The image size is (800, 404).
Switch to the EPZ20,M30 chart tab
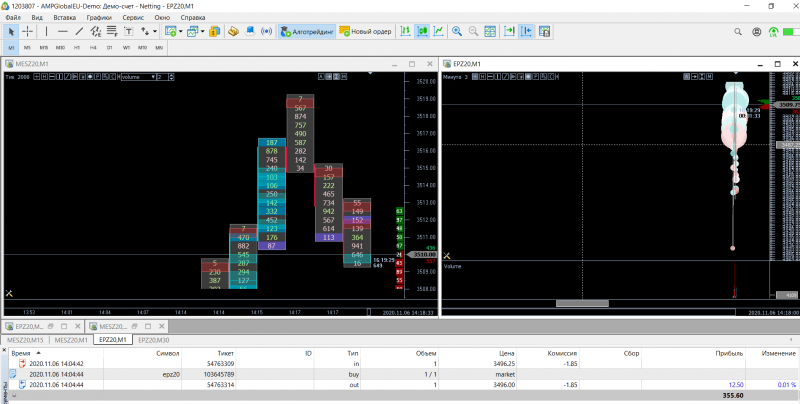154,340
